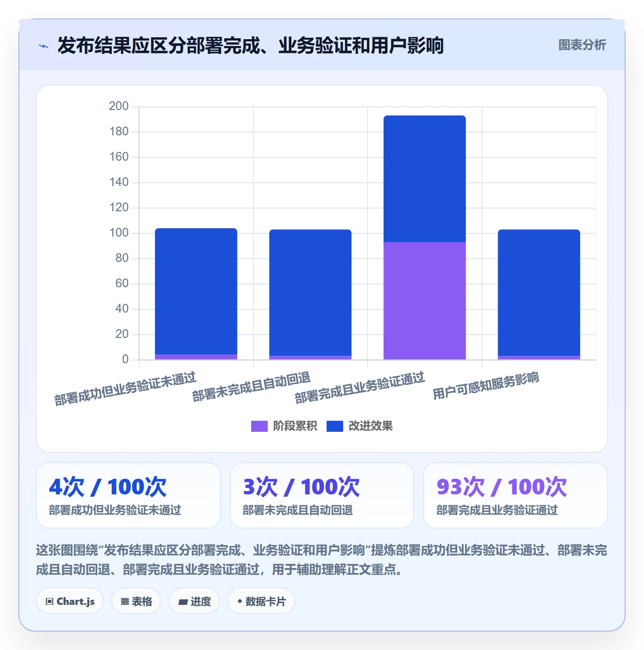Image resolution: width=644 pixels, height=650 pixels.
Task: Click the title 发布结果应区分部署完成、业务验证和用户影响
Action: 251,46
